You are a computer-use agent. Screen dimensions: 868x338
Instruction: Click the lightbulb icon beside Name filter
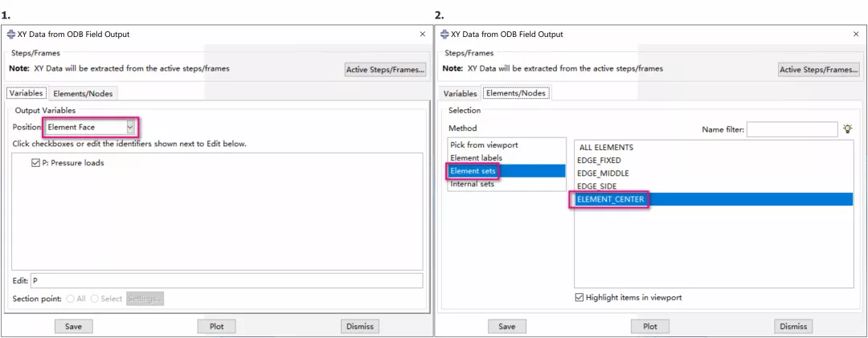(x=847, y=128)
